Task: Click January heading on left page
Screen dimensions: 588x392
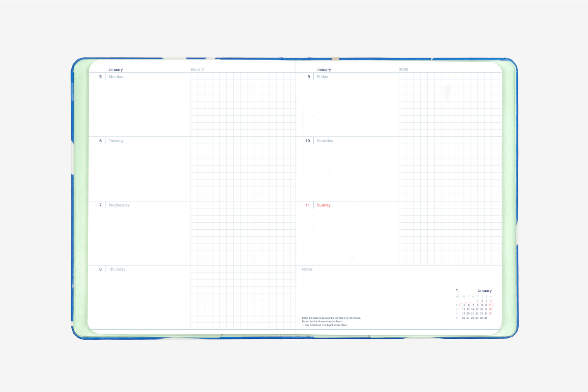Action: (116, 70)
